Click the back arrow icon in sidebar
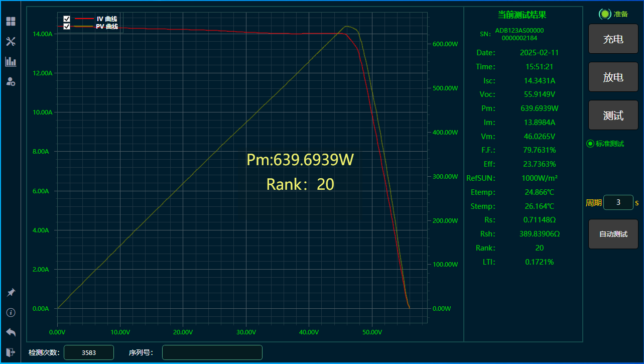 (x=11, y=332)
